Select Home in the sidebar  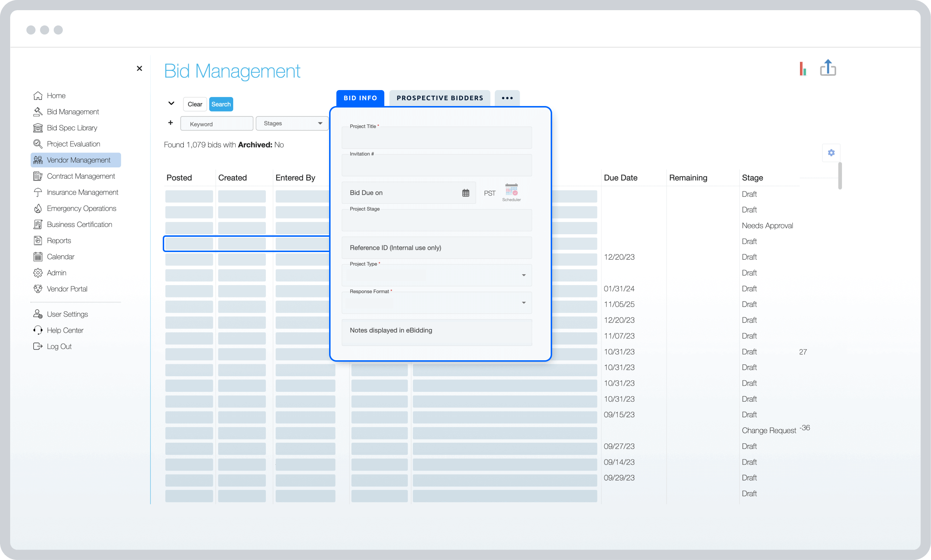click(x=56, y=96)
